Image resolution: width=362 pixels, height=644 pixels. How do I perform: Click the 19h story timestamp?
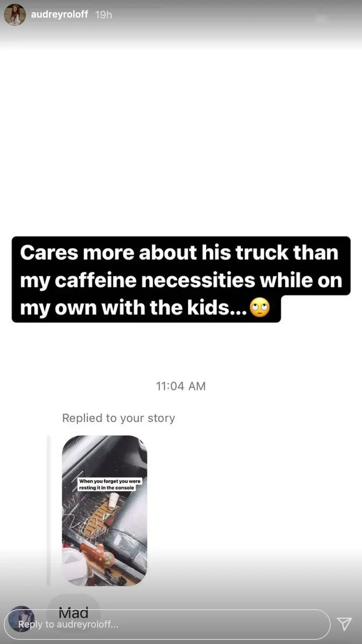pyautogui.click(x=103, y=15)
